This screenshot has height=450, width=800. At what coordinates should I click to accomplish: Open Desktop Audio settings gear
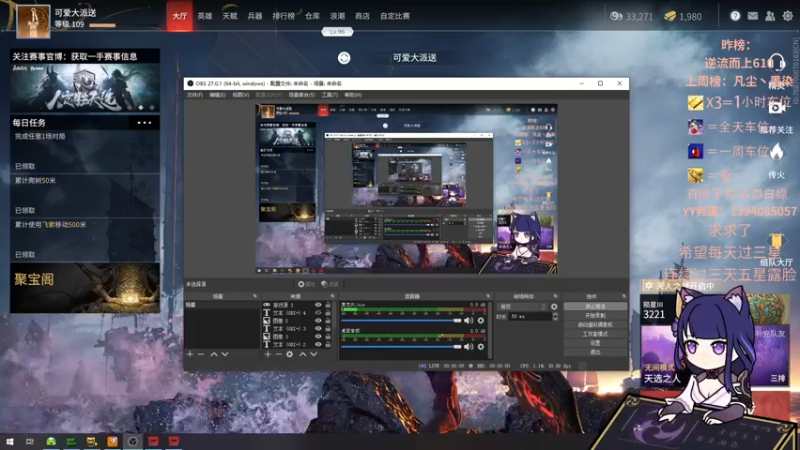pos(481,347)
